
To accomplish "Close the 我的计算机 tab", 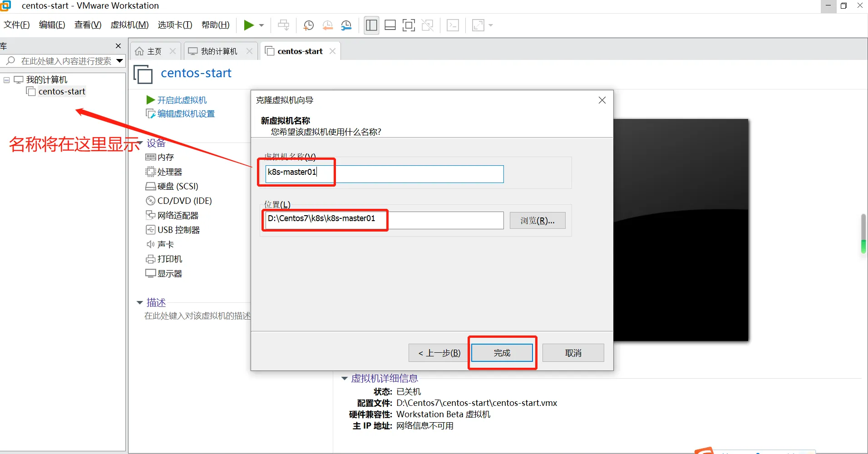I will click(249, 51).
